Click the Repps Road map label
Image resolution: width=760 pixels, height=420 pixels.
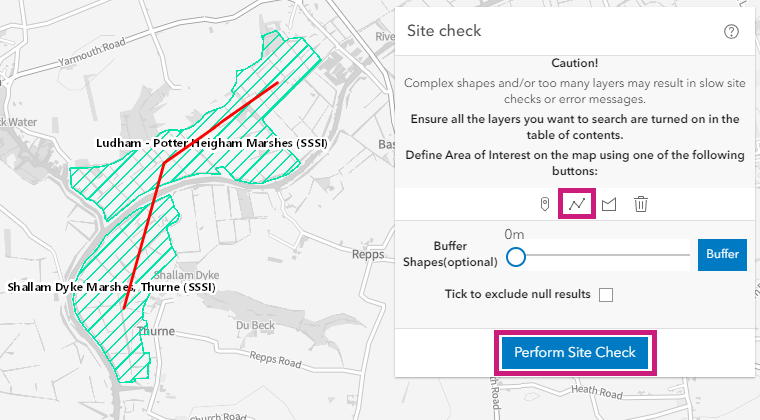[x=276, y=359]
